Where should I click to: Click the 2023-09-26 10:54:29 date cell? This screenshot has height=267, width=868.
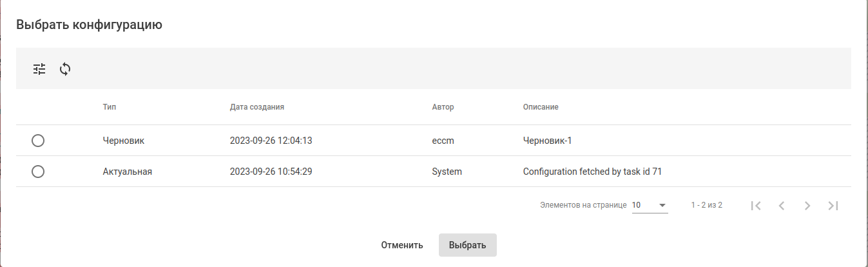coord(271,172)
